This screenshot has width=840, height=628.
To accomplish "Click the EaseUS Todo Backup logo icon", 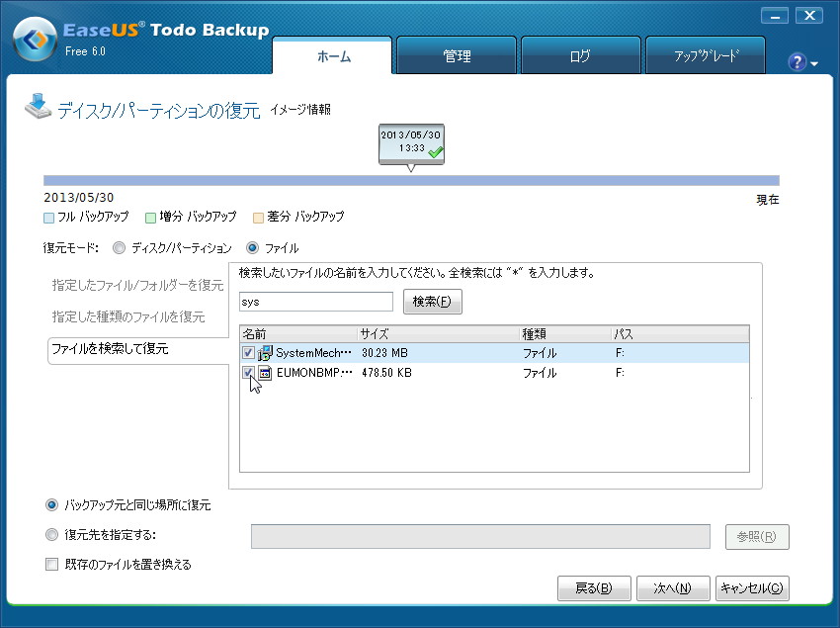I will [35, 40].
